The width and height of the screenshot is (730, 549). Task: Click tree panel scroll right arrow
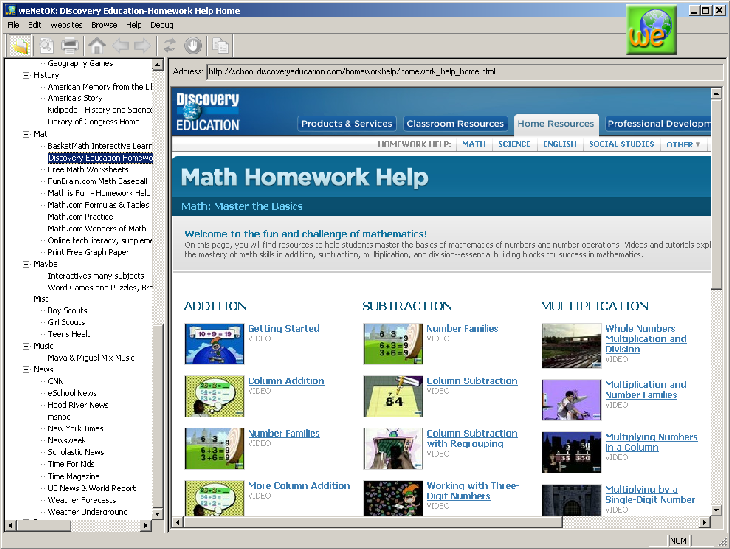[146, 526]
